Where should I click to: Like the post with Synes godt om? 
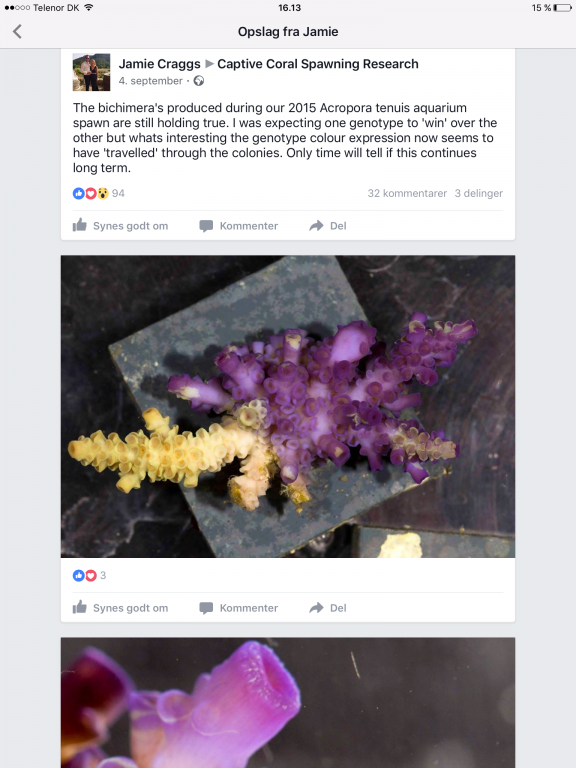coord(120,226)
